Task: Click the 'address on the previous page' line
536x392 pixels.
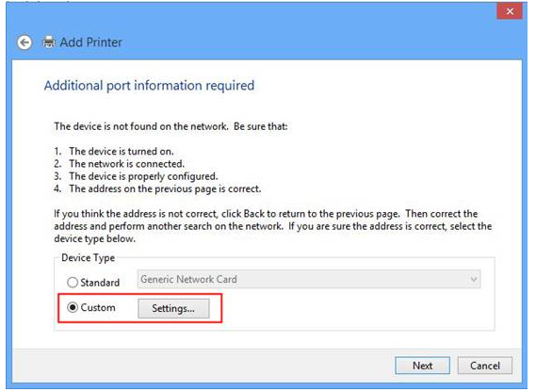Action: point(165,188)
